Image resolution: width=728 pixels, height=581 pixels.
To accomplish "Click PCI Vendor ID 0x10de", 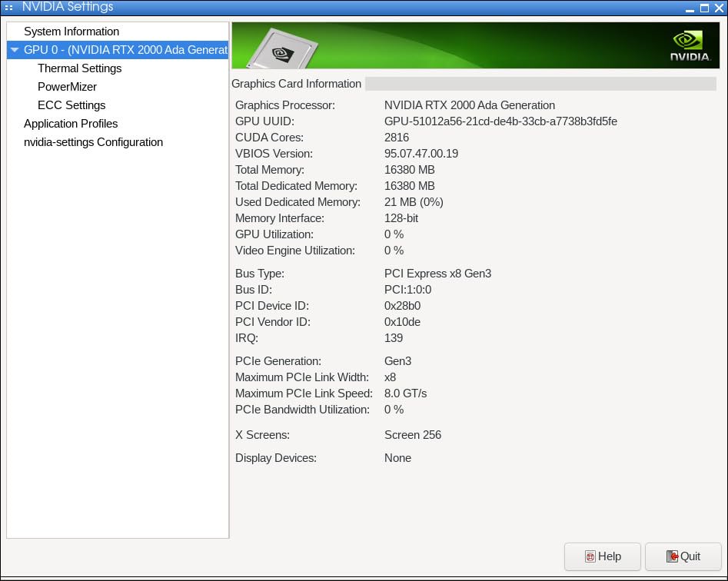I will (402, 322).
